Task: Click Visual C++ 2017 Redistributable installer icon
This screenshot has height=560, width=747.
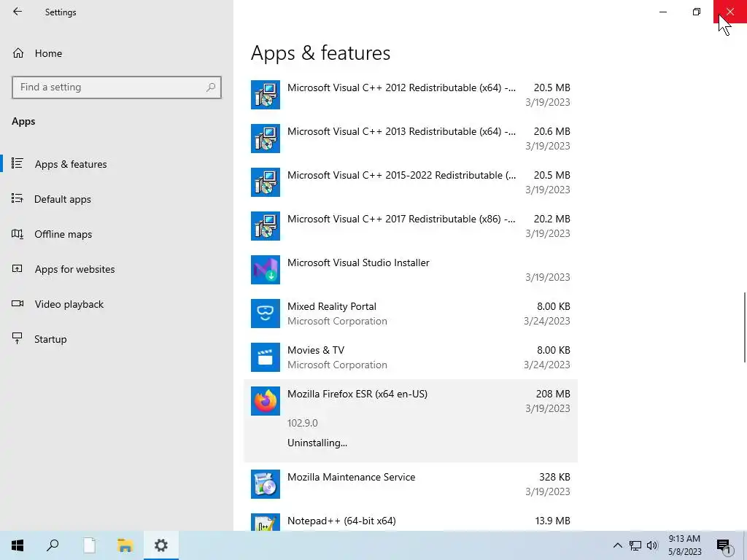Action: pyautogui.click(x=266, y=226)
